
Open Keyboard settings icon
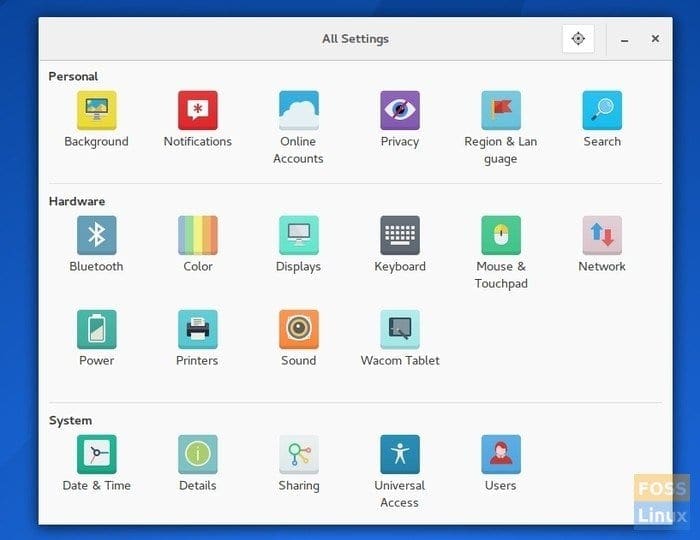pos(400,235)
